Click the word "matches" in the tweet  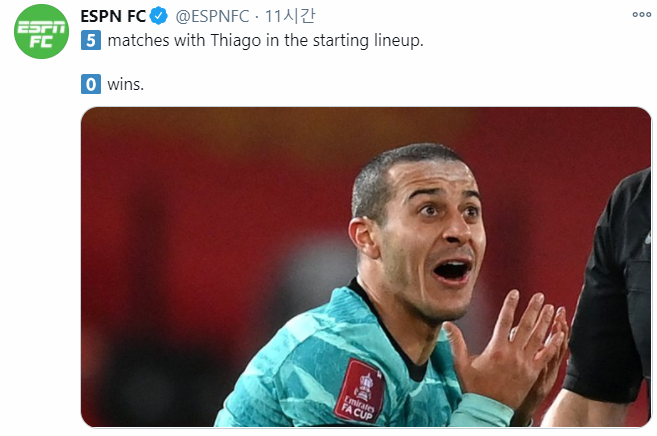(138, 41)
